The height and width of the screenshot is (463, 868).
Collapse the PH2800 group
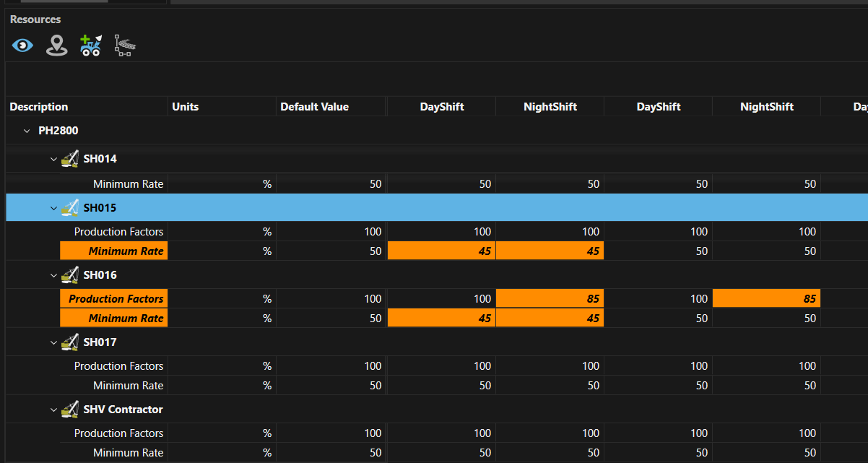[x=27, y=131]
